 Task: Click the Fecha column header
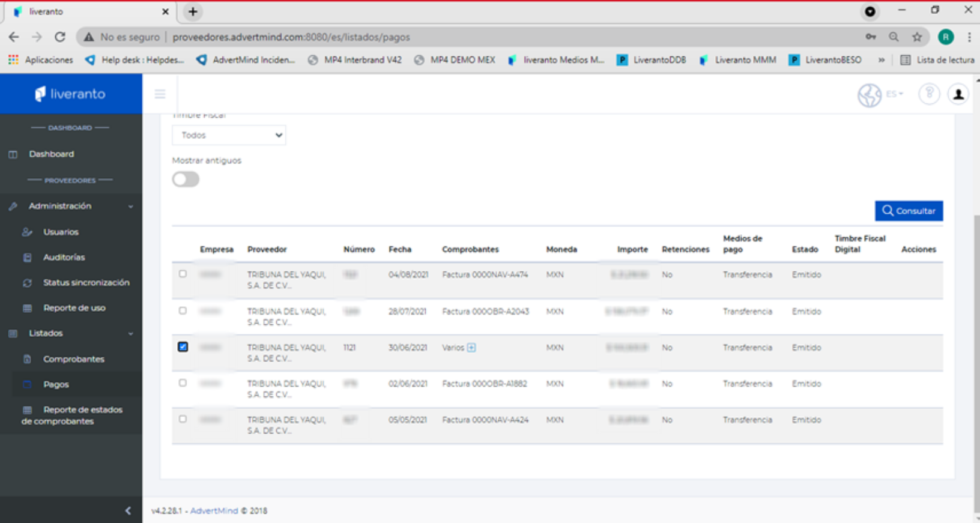(x=400, y=249)
